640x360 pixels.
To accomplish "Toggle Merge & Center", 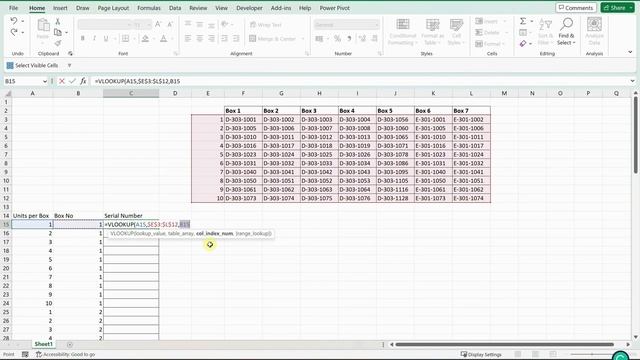I will coord(273,39).
